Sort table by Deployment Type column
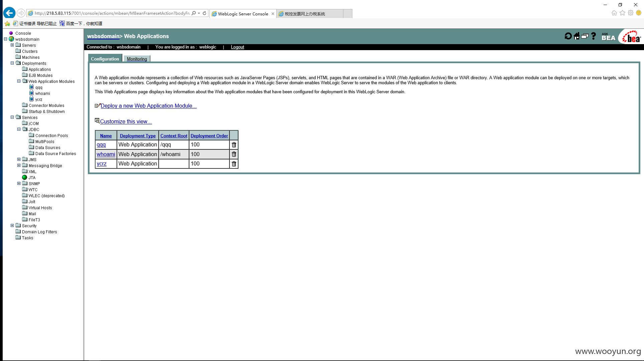Screen dimensions: 644x361 coord(138,136)
